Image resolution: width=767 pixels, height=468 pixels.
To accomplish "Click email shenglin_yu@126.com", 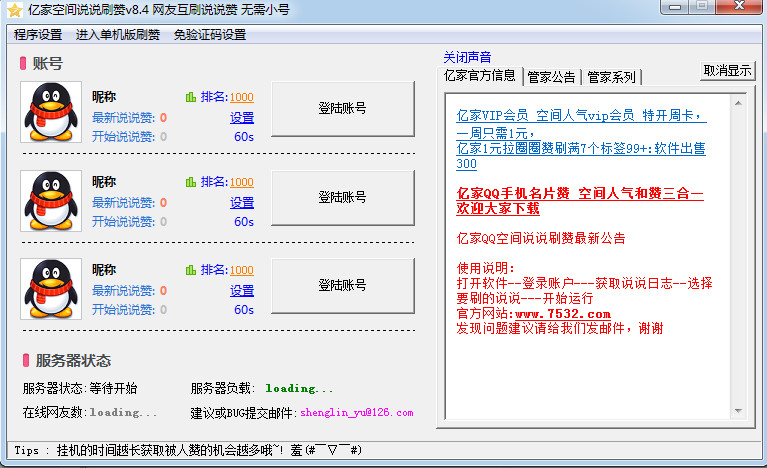I will (x=357, y=413).
